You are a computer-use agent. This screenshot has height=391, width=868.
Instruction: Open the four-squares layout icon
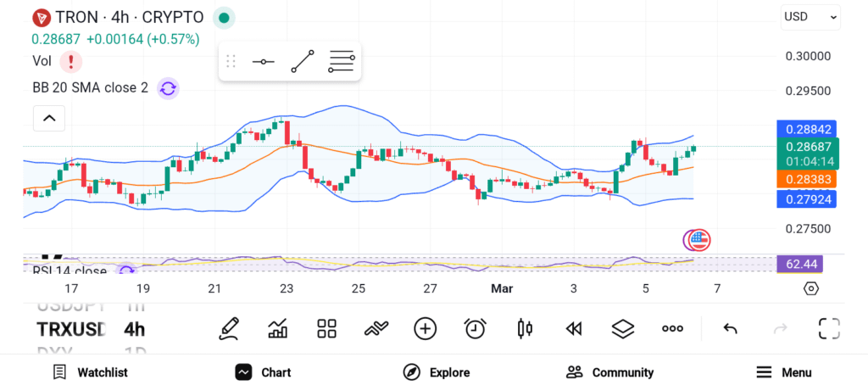[x=326, y=328]
